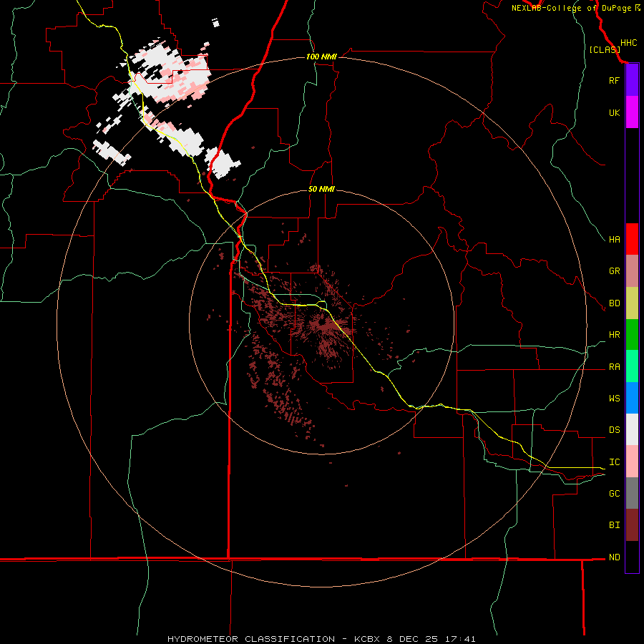Click the HYDROMETEOR CLASSIFICATION title text
This screenshot has height=644, width=644.
(251, 639)
